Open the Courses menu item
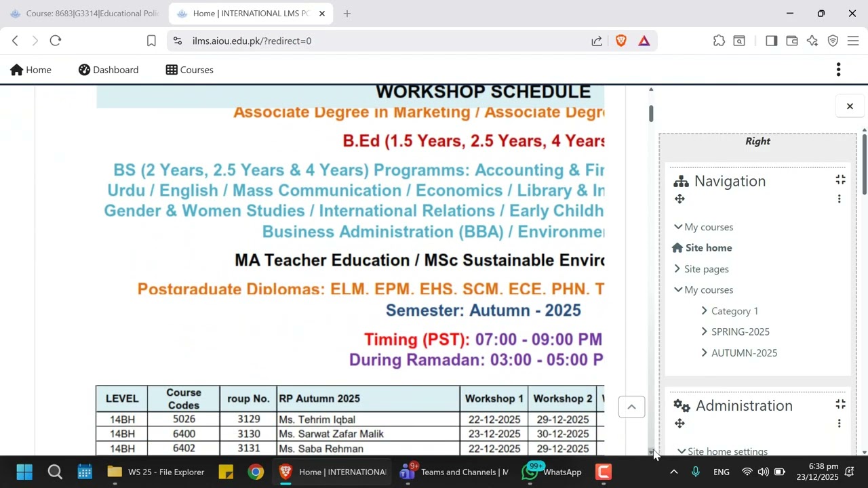 pyautogui.click(x=190, y=70)
